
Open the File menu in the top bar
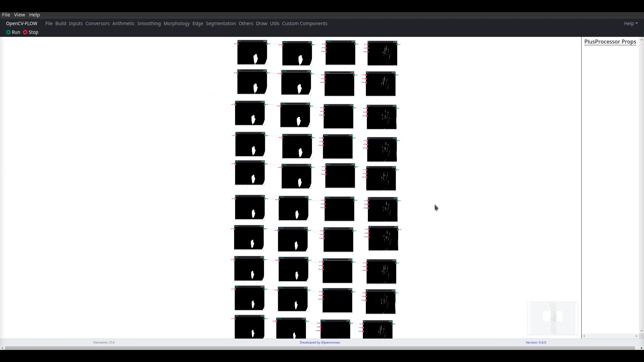tap(6, 15)
